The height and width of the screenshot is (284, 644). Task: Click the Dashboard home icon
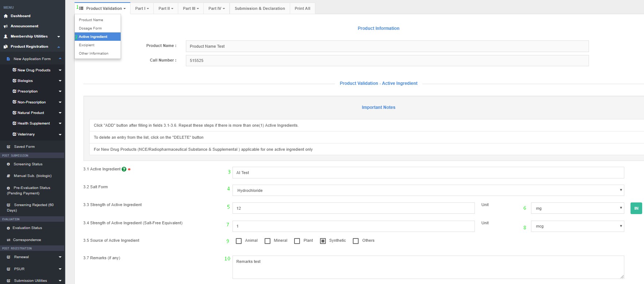[x=5, y=16]
